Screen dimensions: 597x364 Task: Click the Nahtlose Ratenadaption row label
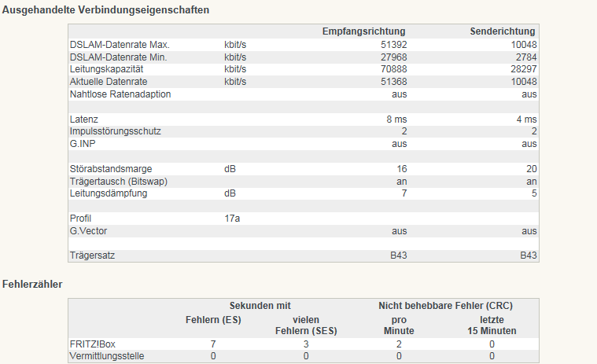click(x=120, y=94)
